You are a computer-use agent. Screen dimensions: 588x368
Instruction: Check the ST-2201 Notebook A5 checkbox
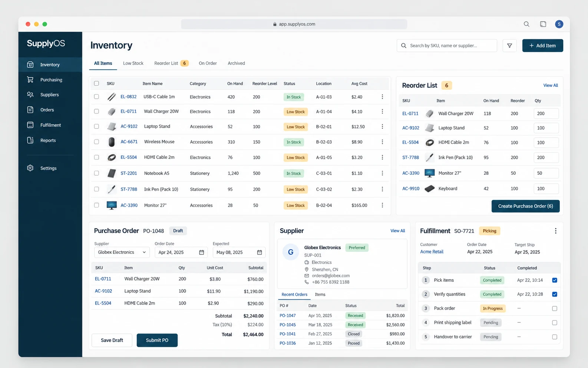pos(96,173)
